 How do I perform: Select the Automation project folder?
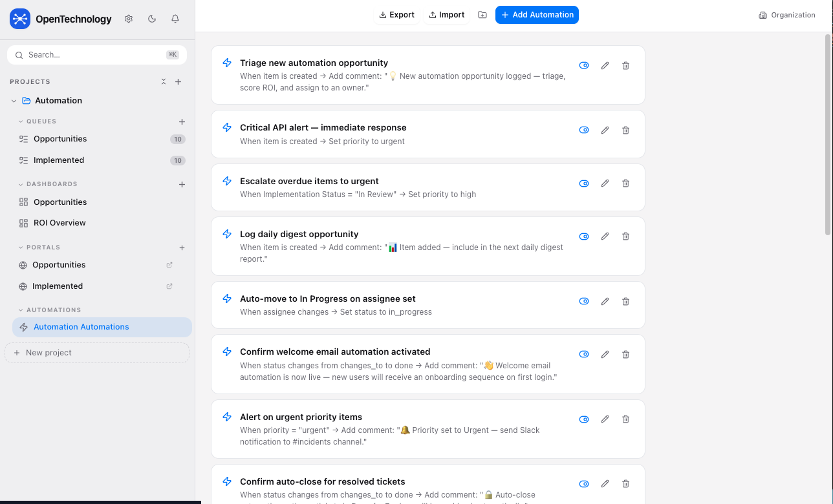(58, 101)
